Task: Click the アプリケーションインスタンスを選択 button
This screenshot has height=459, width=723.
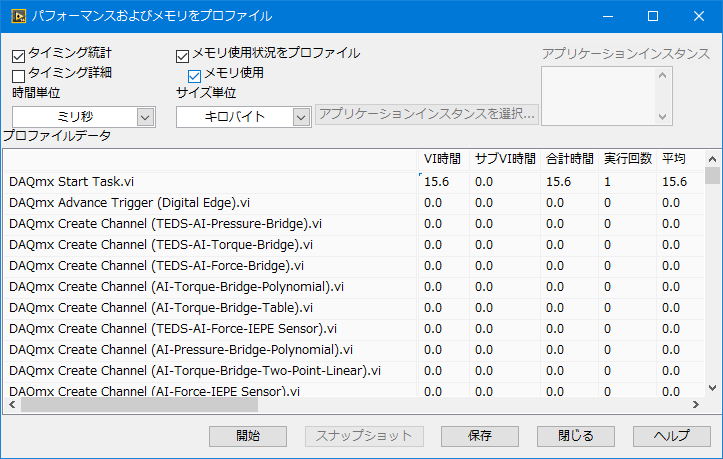Action: tap(427, 113)
